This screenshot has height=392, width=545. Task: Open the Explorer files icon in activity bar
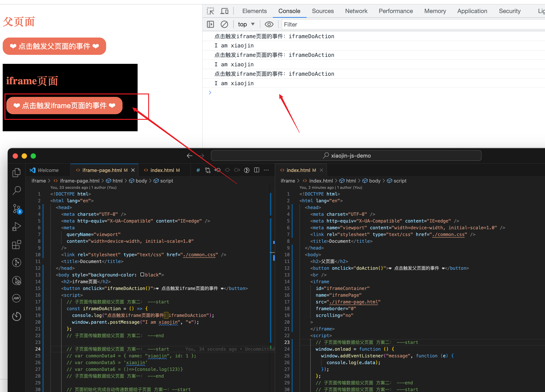16,172
